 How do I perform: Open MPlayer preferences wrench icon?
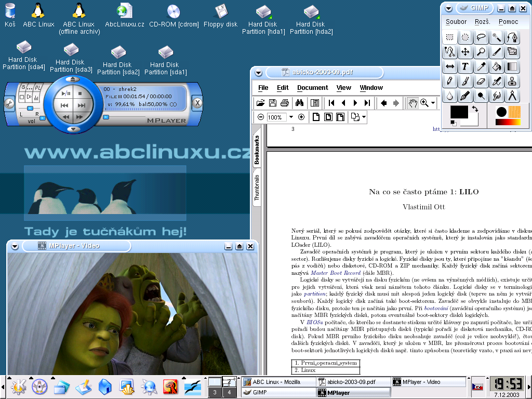click(9, 103)
